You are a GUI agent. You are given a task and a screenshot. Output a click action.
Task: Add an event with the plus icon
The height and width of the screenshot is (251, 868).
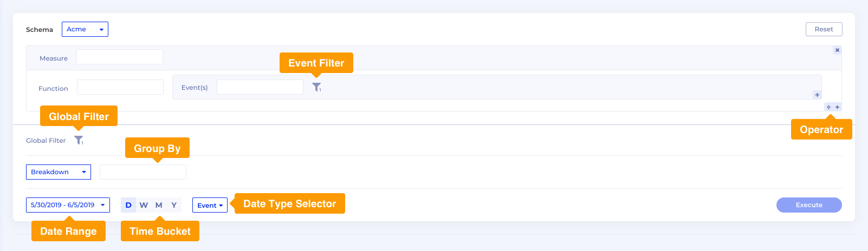click(817, 95)
